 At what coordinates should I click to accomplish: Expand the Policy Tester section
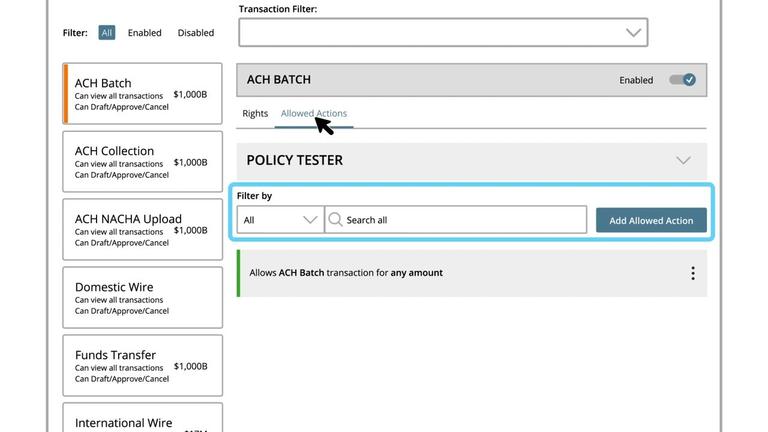click(x=683, y=160)
